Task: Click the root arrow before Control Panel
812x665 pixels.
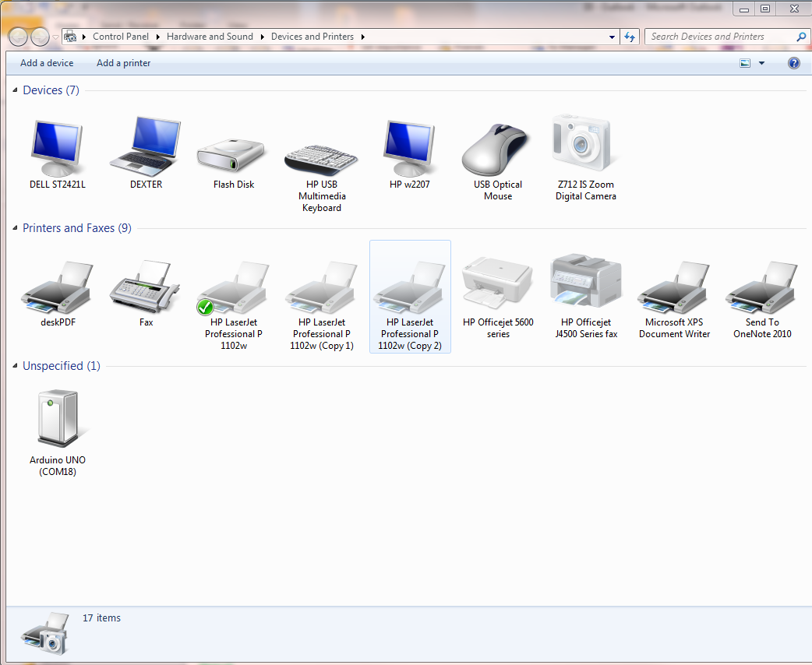Action: pos(84,37)
